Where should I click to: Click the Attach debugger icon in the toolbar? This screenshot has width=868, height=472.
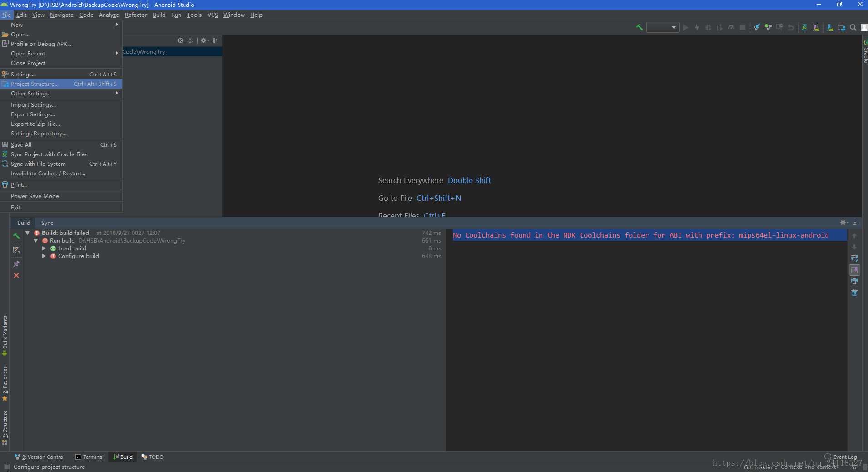click(x=720, y=28)
